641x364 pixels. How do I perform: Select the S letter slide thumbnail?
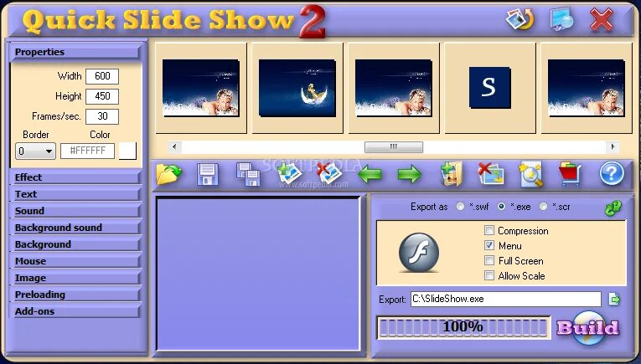point(490,88)
